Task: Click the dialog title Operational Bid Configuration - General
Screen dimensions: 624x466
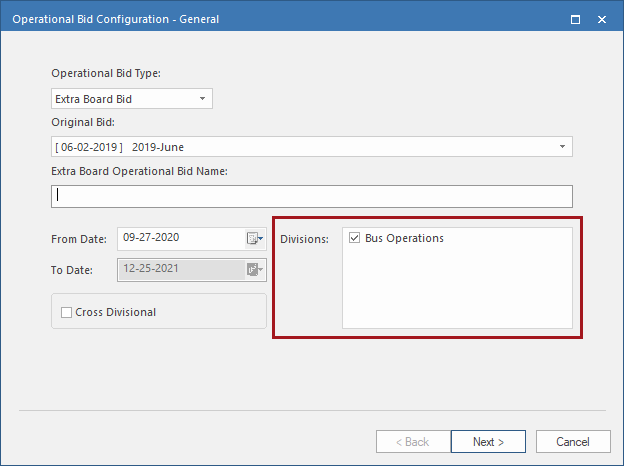Action: [x=116, y=19]
